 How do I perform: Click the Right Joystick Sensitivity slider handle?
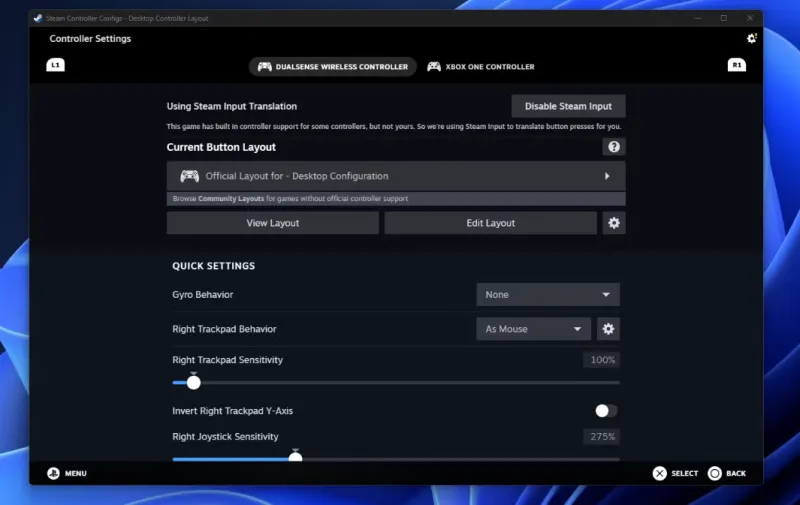coord(295,457)
